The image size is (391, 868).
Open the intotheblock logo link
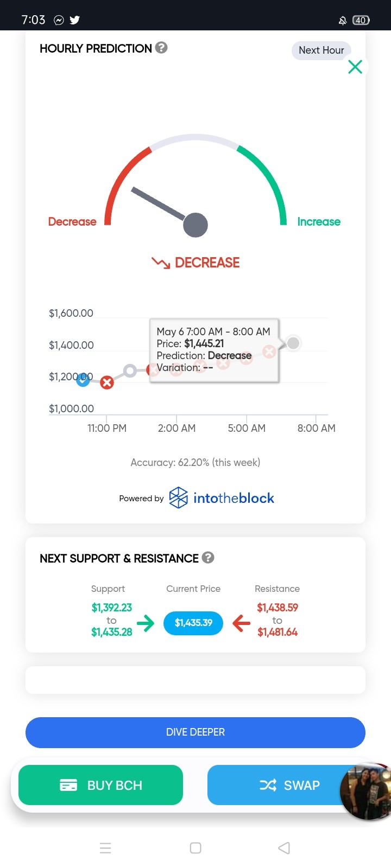point(222,498)
